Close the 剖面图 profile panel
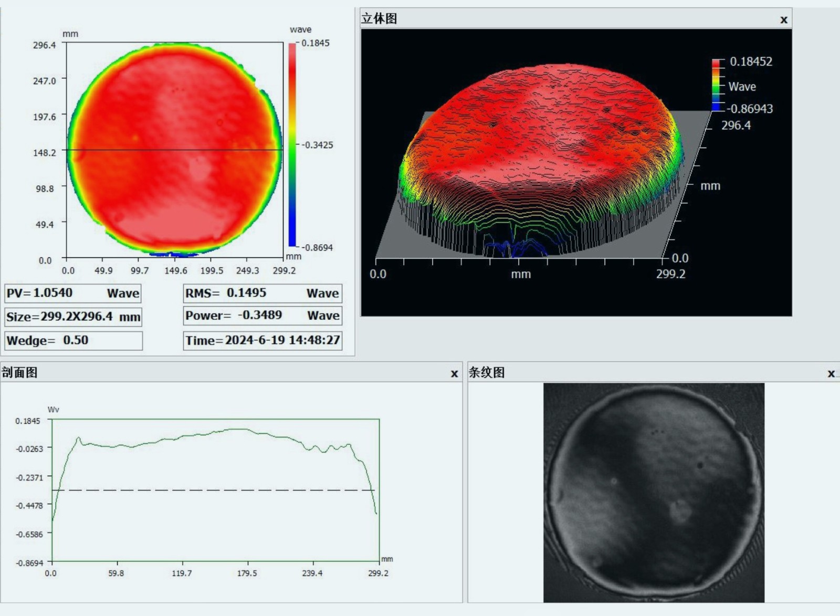The image size is (840, 616). click(454, 373)
